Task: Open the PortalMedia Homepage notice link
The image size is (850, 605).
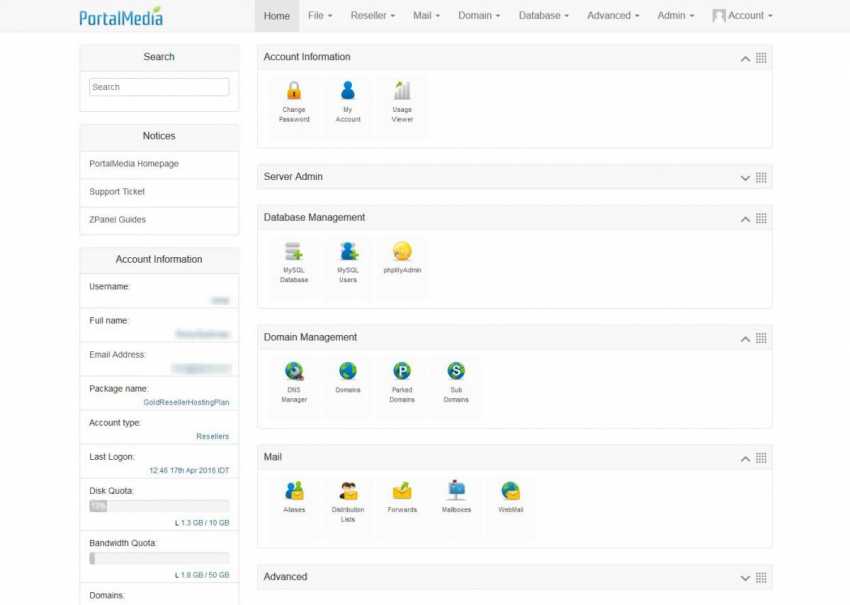Action: click(134, 164)
